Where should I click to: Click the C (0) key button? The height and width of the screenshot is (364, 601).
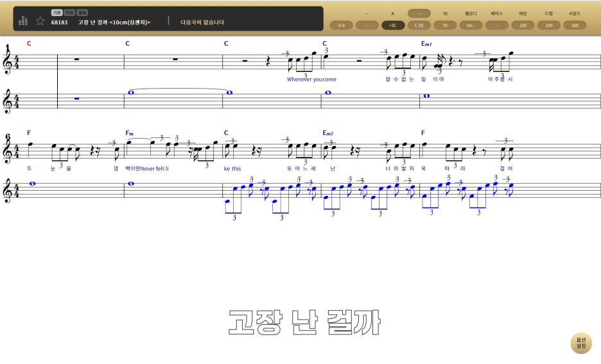point(419,25)
